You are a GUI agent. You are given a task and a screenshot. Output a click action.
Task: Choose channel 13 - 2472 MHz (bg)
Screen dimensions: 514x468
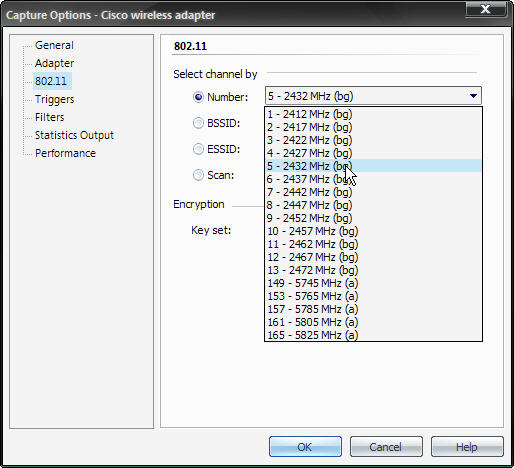(373, 270)
